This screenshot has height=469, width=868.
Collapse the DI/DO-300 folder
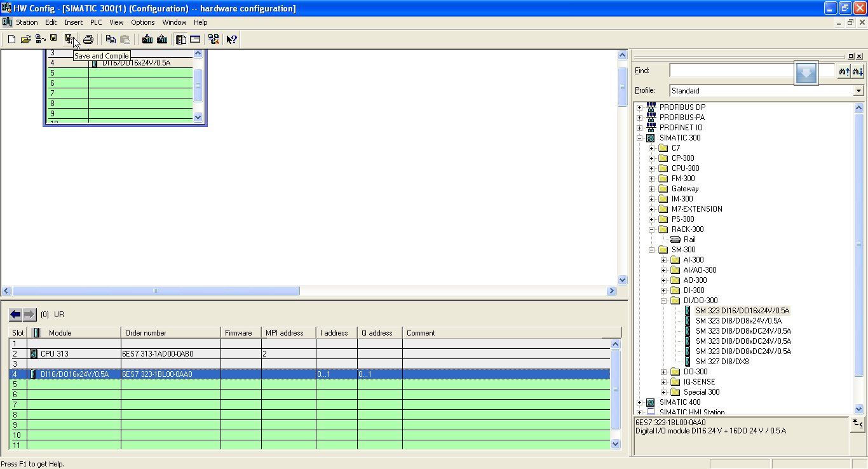pos(664,301)
